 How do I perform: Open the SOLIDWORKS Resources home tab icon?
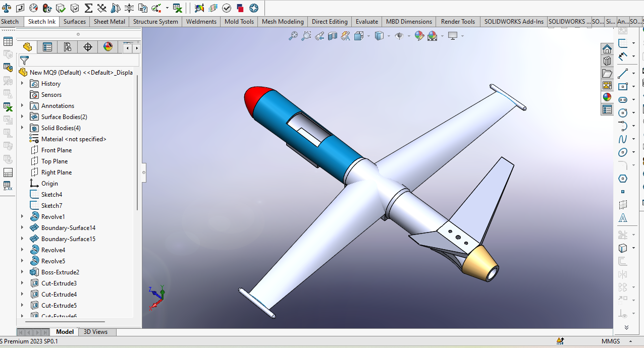pyautogui.click(x=607, y=49)
